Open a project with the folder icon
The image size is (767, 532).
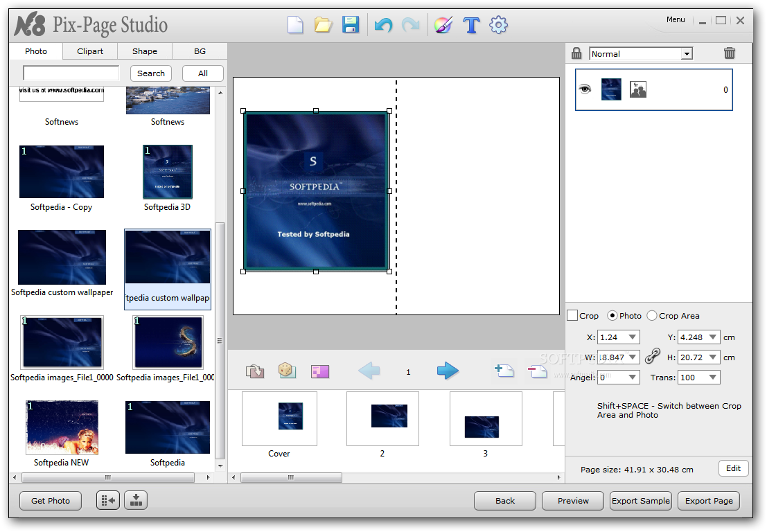(x=323, y=24)
